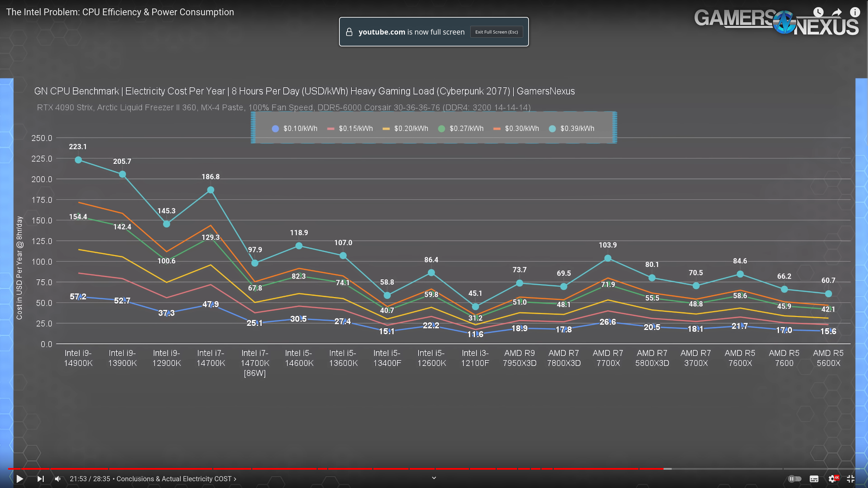Viewport: 868px width, 488px height.
Task: Click the 21:53 / 28:35 time display
Action: click(90, 479)
